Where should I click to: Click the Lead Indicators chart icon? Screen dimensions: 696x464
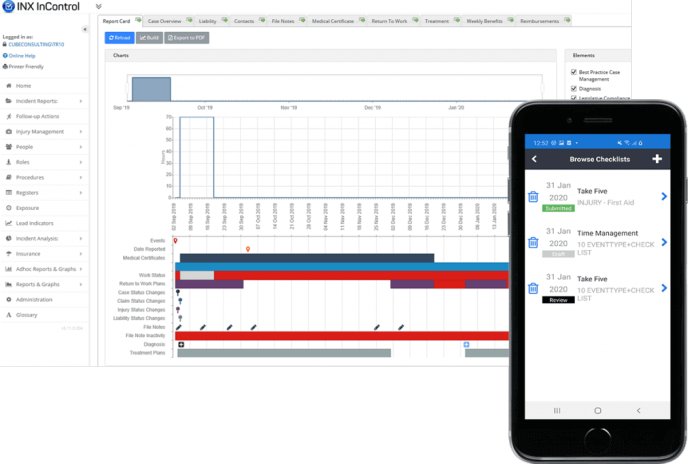[x=8, y=223]
